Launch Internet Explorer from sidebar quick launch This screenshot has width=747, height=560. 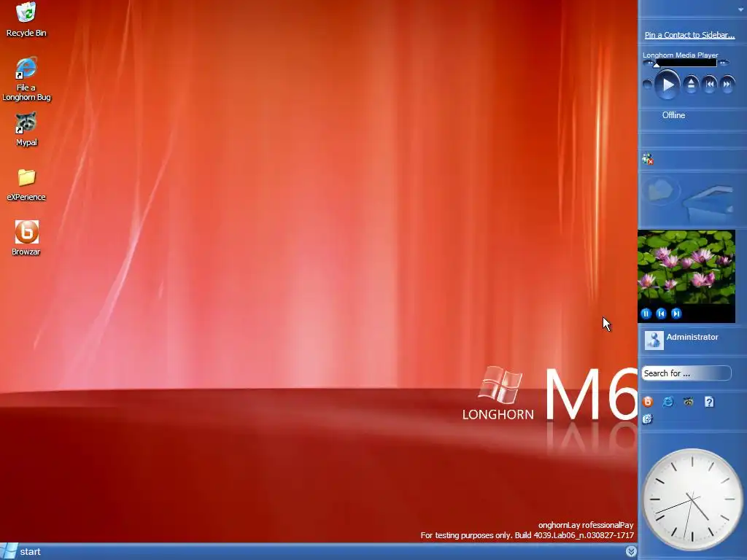[668, 402]
